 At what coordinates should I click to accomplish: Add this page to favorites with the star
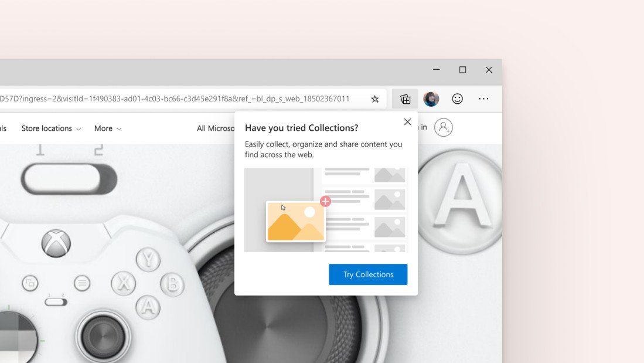pos(374,99)
